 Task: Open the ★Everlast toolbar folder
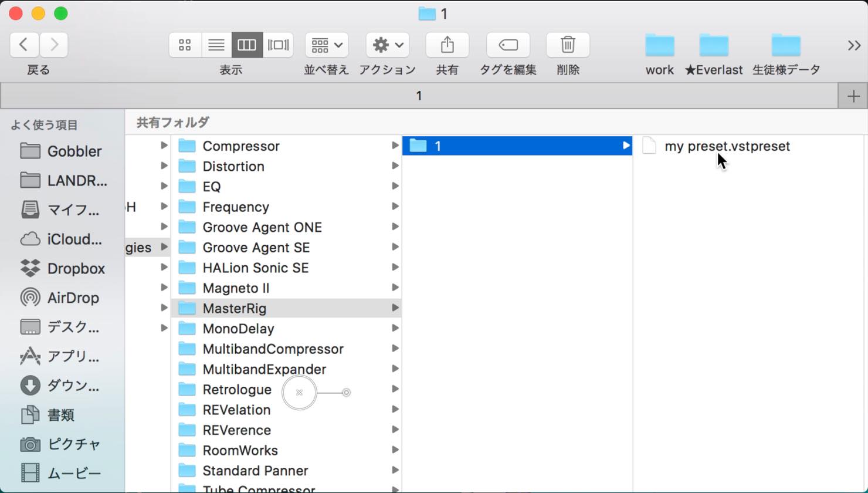click(x=714, y=54)
